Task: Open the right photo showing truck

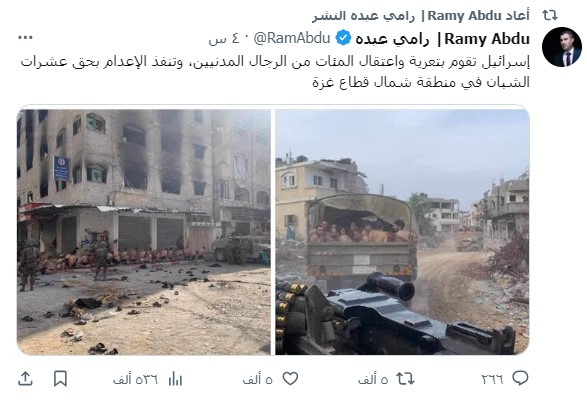Action: tap(402, 232)
